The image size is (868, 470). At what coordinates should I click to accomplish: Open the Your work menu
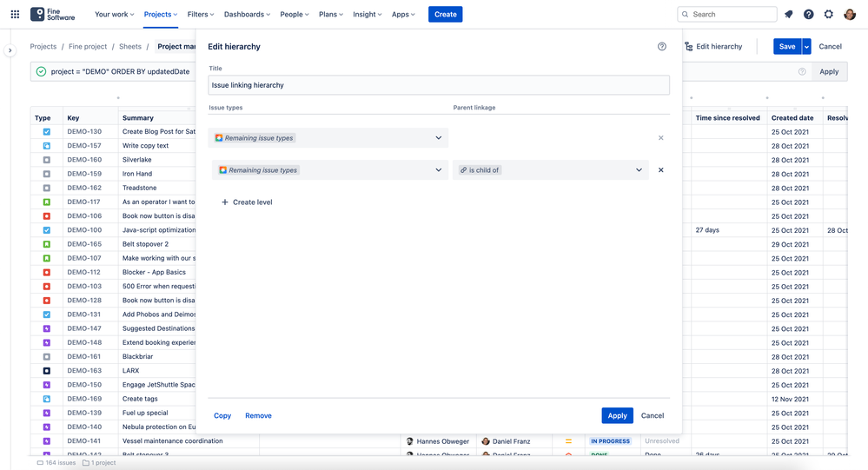(x=114, y=15)
